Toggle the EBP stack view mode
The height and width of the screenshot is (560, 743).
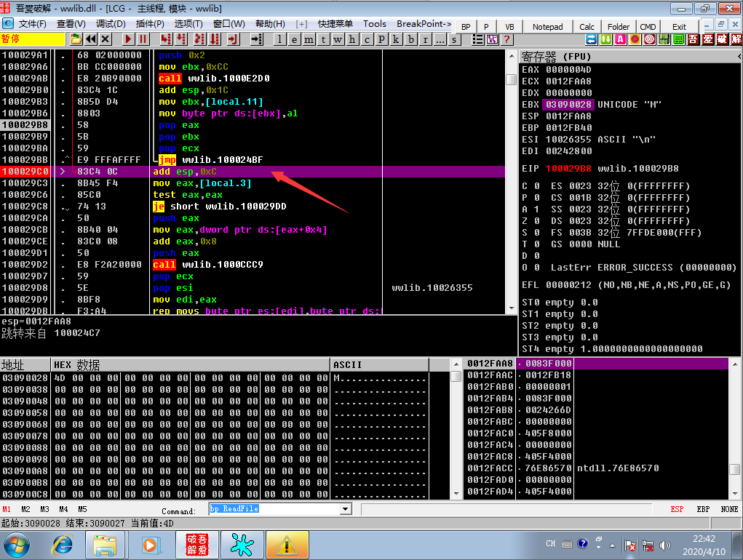coord(703,509)
